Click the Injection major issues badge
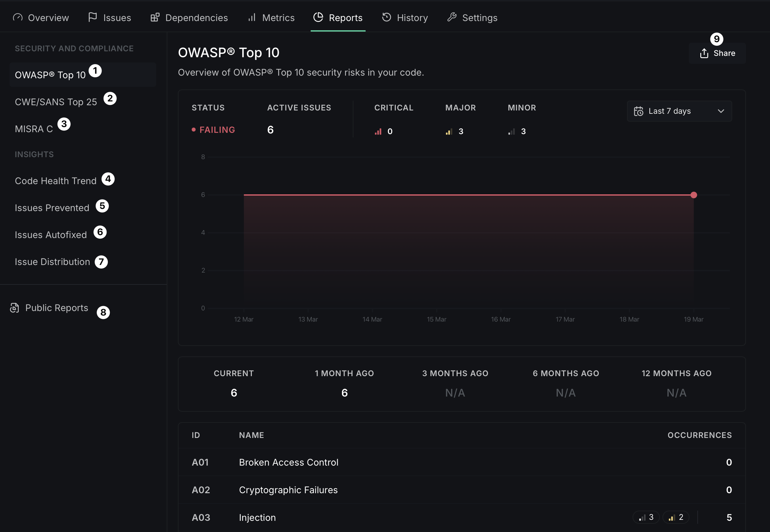This screenshot has width=770, height=532. point(676,517)
